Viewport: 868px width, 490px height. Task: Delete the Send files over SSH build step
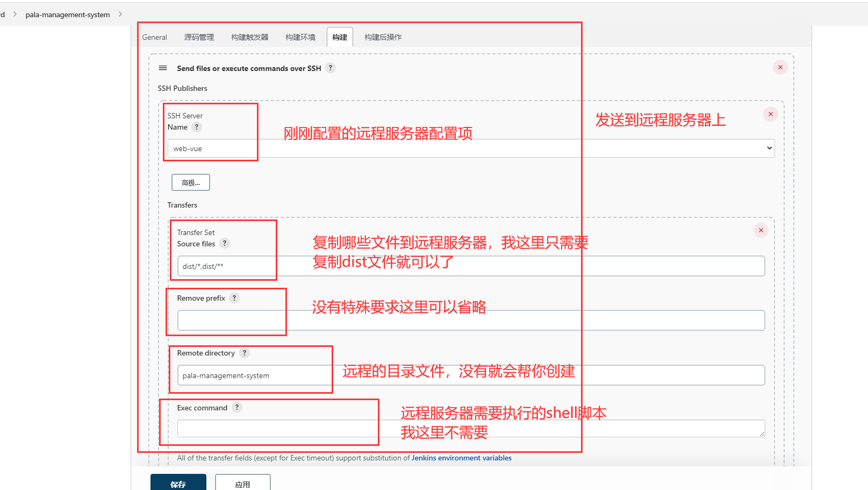click(x=780, y=67)
